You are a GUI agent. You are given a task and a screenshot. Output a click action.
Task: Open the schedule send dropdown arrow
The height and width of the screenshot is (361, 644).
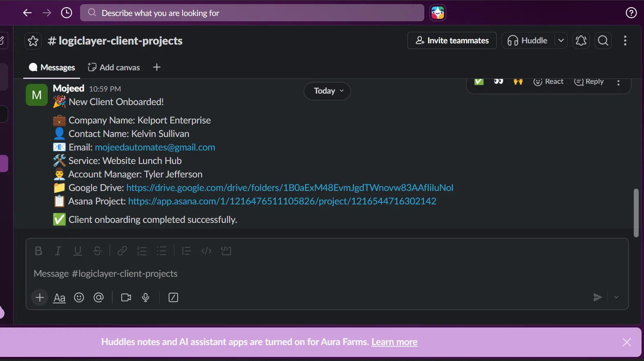point(616,297)
